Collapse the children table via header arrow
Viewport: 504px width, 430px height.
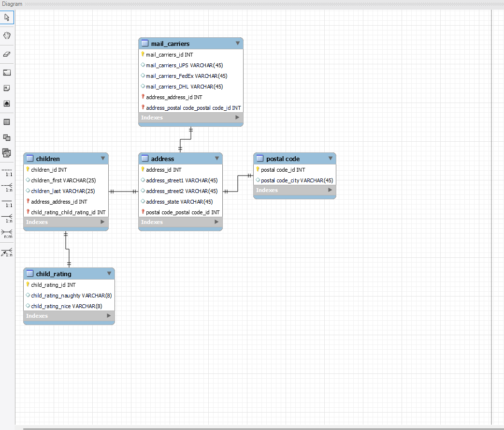tap(103, 158)
